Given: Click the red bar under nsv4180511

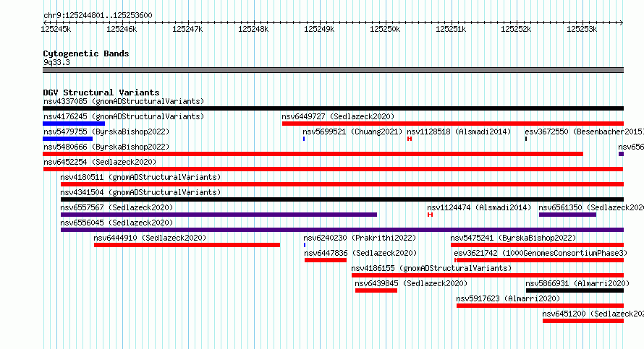Looking at the screenshot, I should tap(342, 184).
